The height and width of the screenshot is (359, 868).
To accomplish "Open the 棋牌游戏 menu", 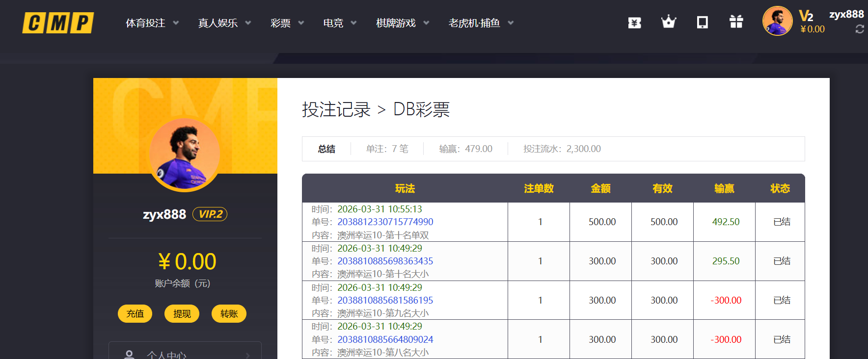I will [403, 23].
